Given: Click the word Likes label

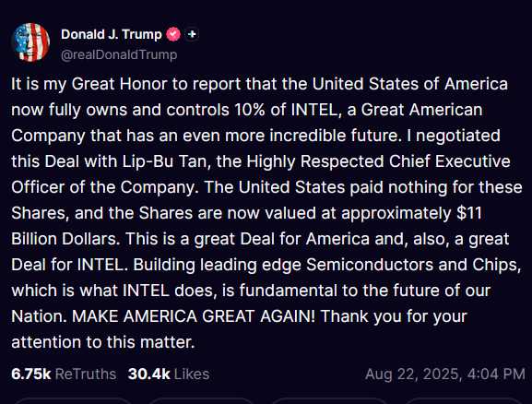Looking at the screenshot, I should pyautogui.click(x=192, y=374).
